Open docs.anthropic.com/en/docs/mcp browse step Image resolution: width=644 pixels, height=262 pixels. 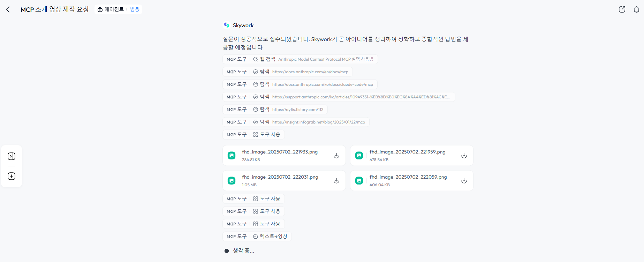pos(288,72)
